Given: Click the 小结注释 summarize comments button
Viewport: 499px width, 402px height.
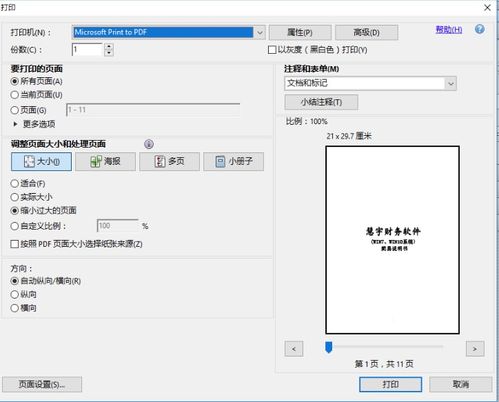Looking at the screenshot, I should tap(321, 102).
